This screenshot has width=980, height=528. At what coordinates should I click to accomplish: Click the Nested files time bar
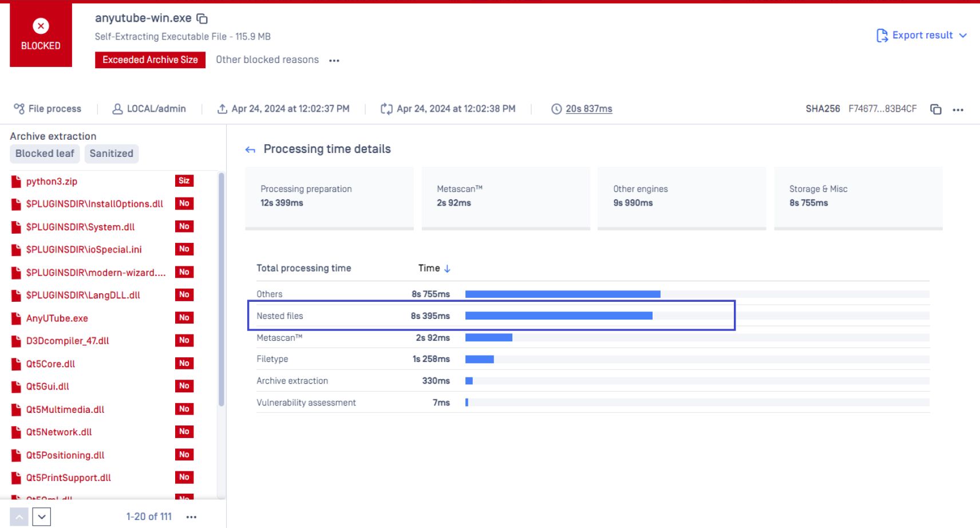click(x=558, y=316)
